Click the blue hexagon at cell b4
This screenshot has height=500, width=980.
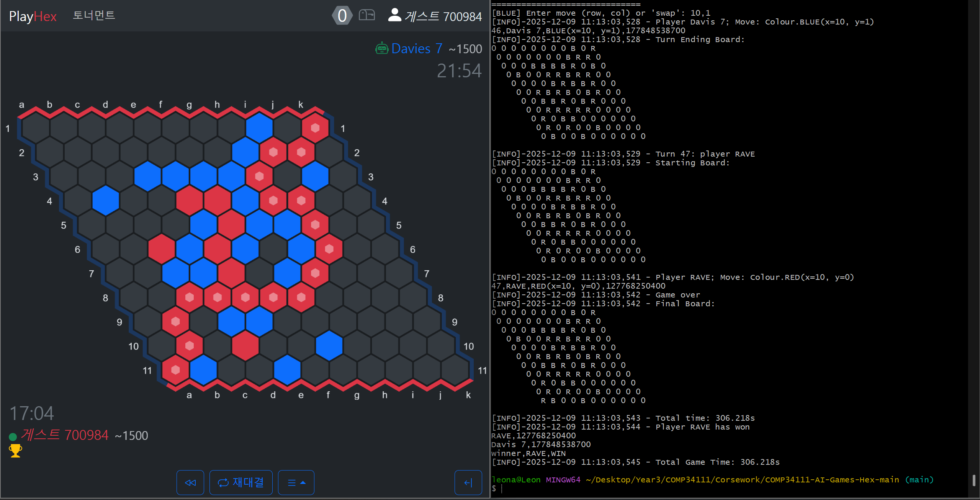(x=106, y=201)
